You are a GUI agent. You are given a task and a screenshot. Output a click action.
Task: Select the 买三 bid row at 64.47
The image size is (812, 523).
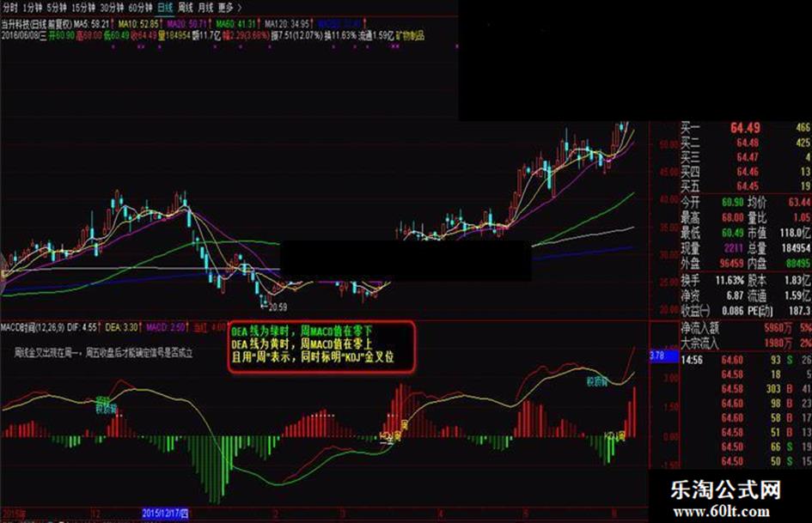pyautogui.click(x=746, y=157)
